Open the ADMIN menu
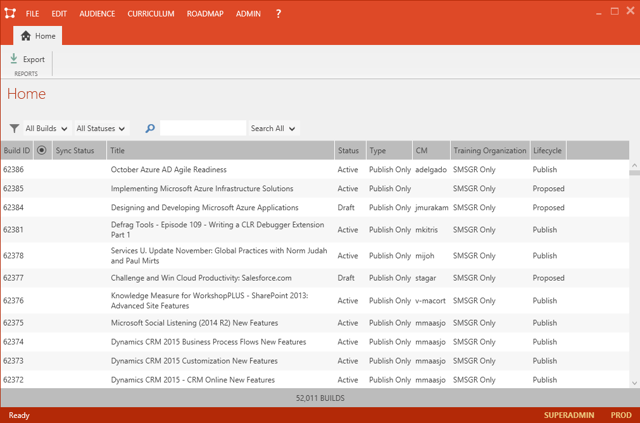 (x=248, y=14)
